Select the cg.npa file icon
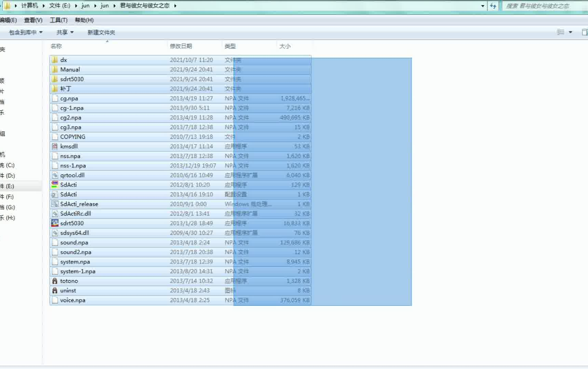Viewport: 588px width, 369px height. (55, 98)
